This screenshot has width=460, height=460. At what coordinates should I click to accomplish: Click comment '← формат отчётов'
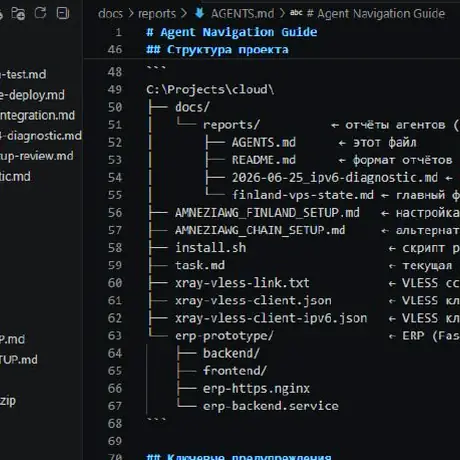(x=395, y=160)
